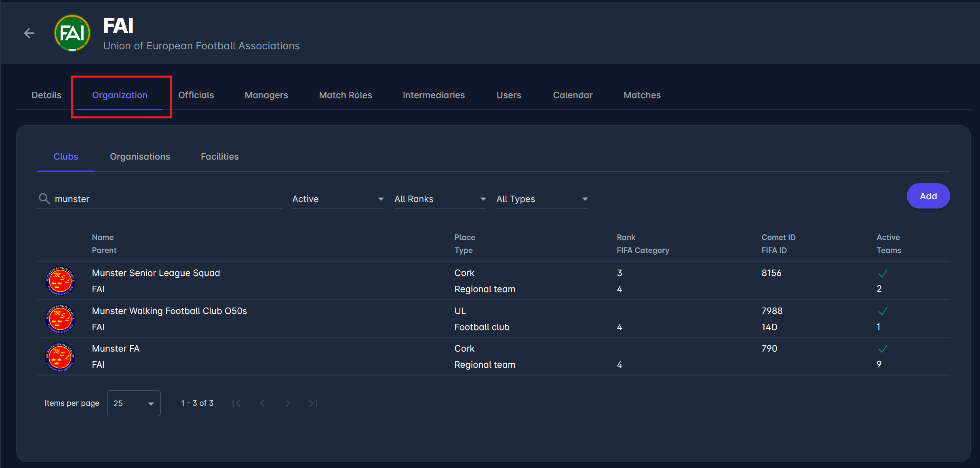Switch to the Details tab
The width and height of the screenshot is (980, 468).
click(46, 95)
